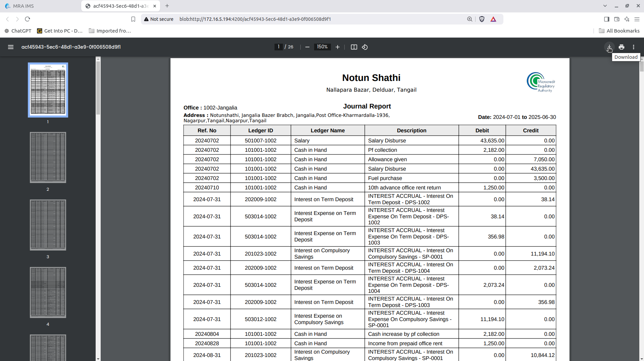Click the 7,050.00 credit value
The image size is (644, 361).
[x=544, y=160]
